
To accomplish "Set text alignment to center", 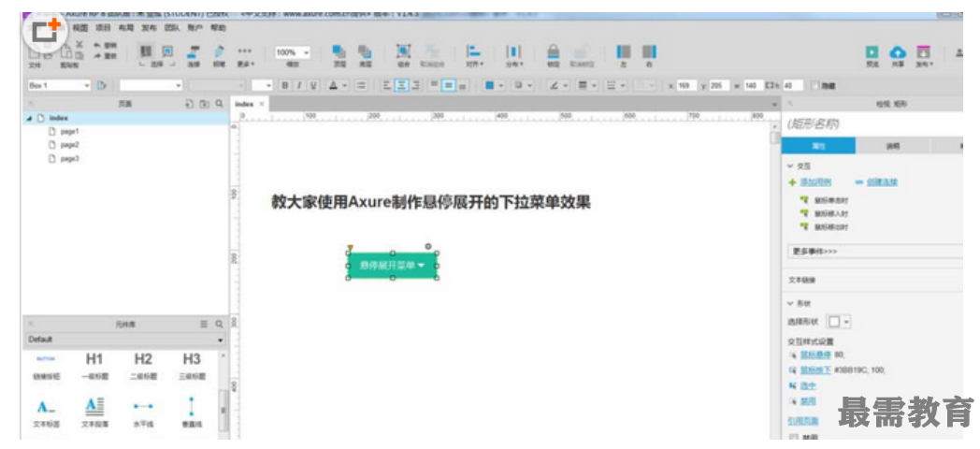I will [400, 85].
